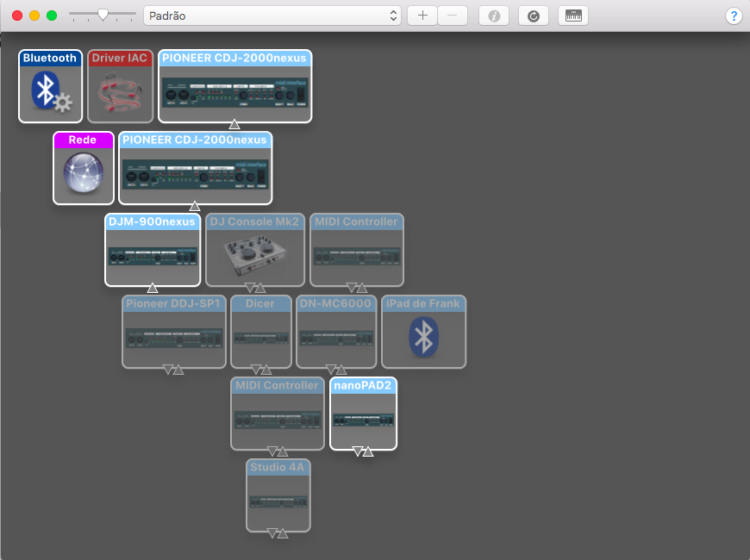
Task: Adjust the icon size slider in the toolbar
Action: point(103,16)
